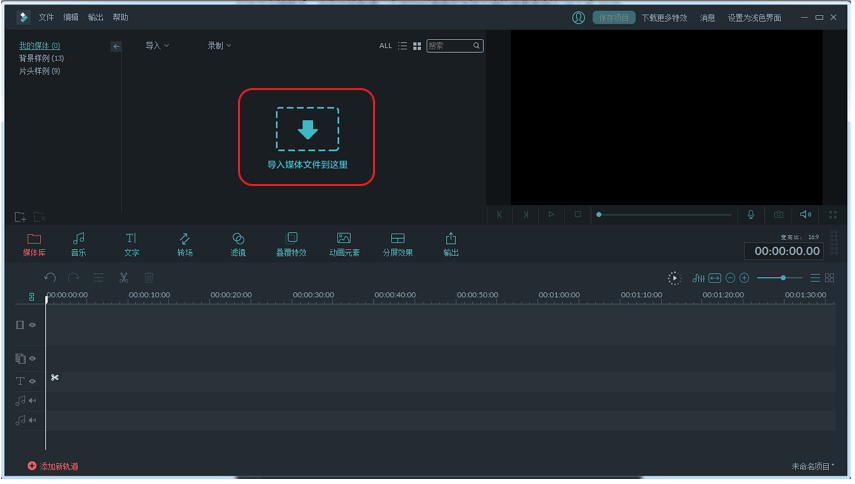Click 设置为浅色界面 light theme option
The height and width of the screenshot is (484, 855).
(x=754, y=18)
